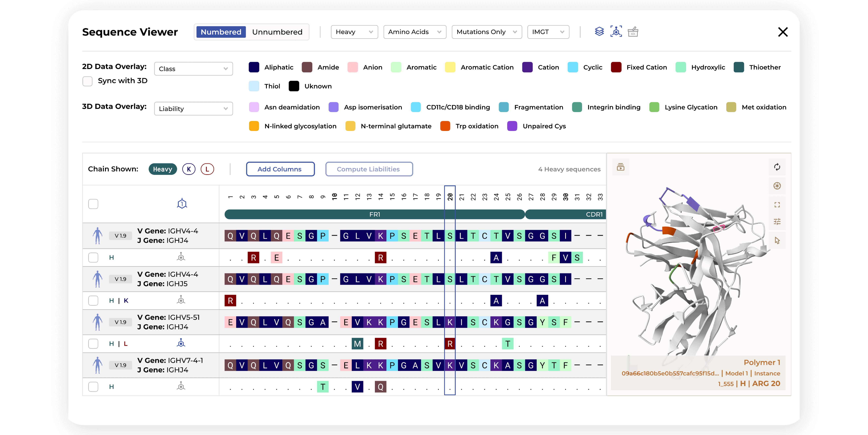
Task: Check the last H row checkbox
Action: (93, 387)
